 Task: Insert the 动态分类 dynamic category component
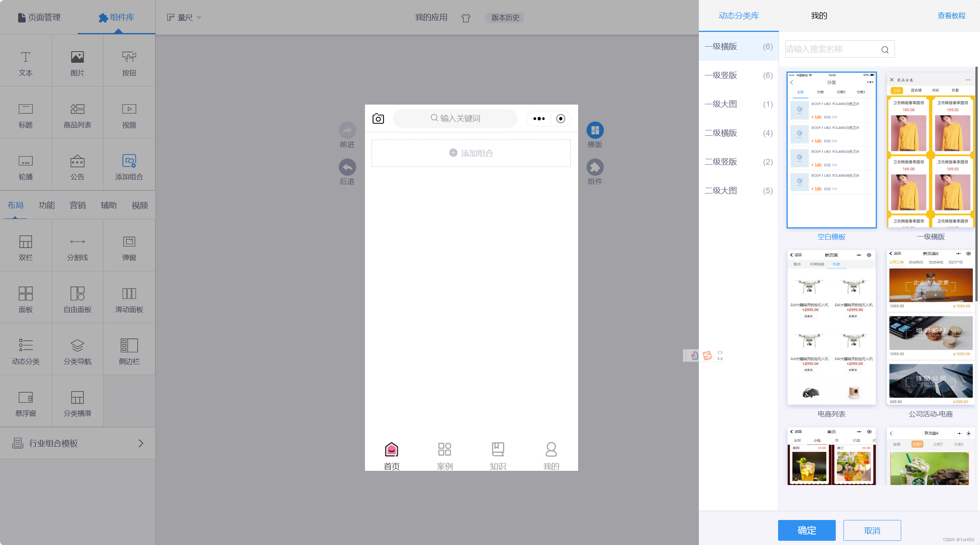(25, 350)
